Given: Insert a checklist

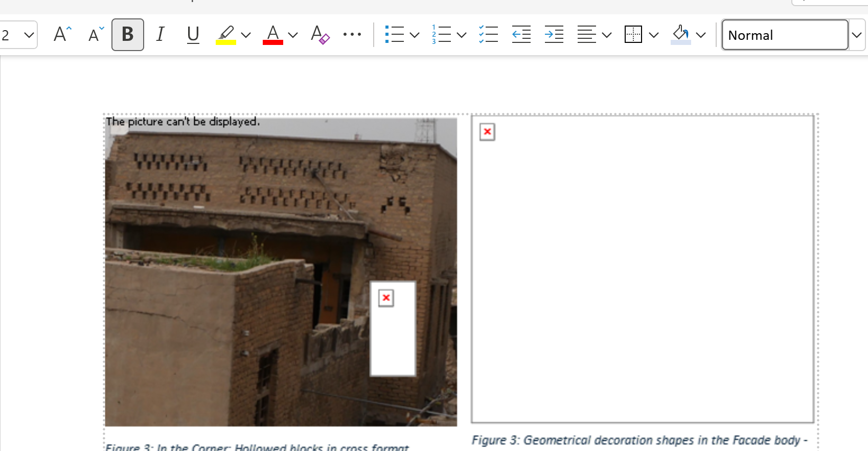Looking at the screenshot, I should click(x=489, y=35).
